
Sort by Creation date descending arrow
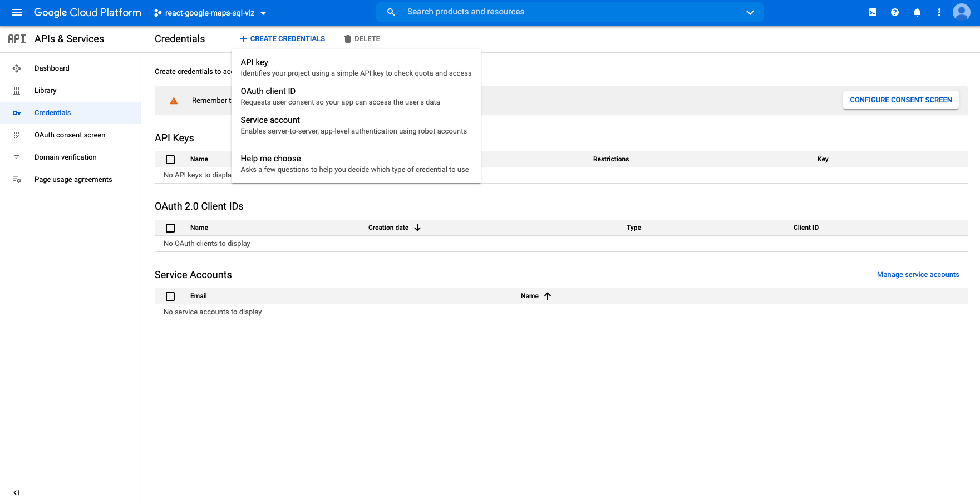pyautogui.click(x=417, y=228)
